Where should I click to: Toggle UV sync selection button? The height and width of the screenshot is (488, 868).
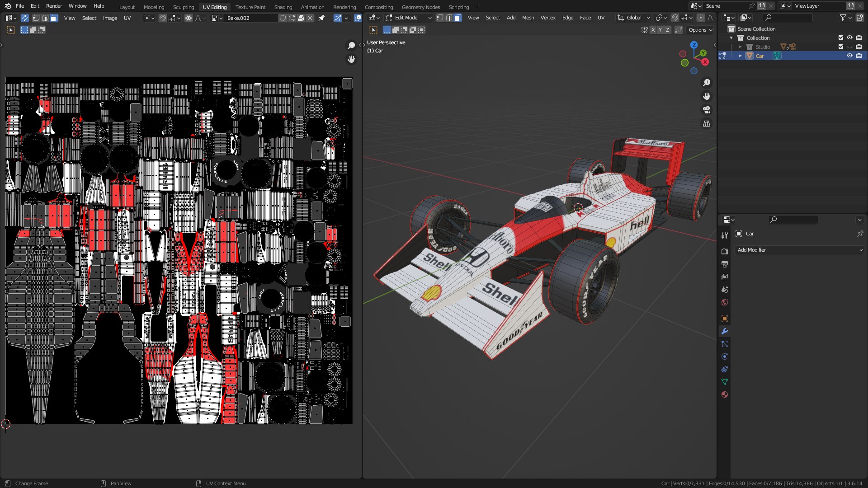tap(25, 18)
